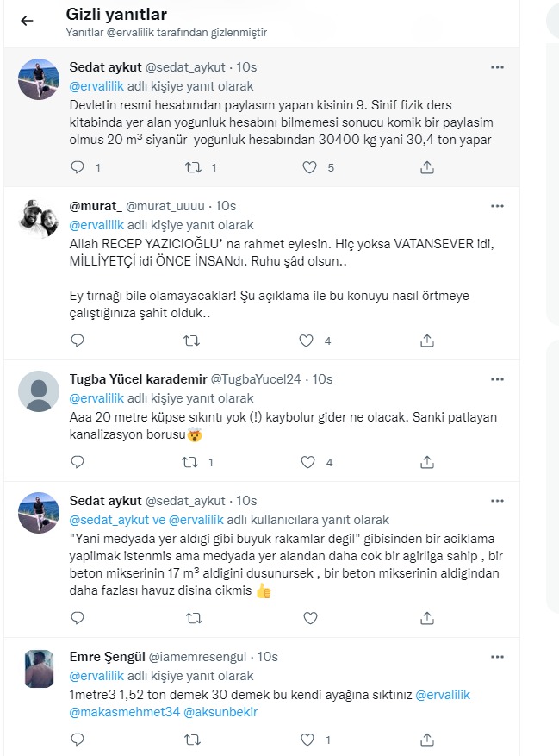Image resolution: width=559 pixels, height=756 pixels.
Task: Retweet Tugba Yücel karademir's tweet
Action: [x=192, y=463]
